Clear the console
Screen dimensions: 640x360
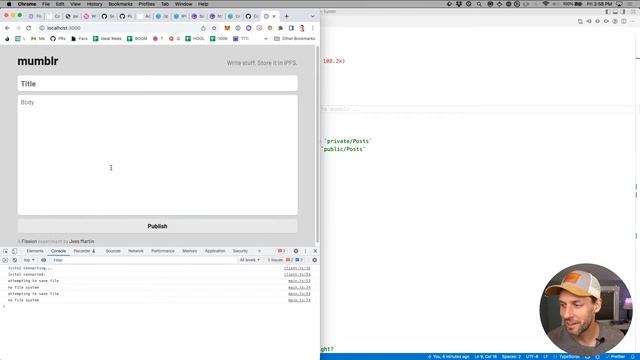15,260
